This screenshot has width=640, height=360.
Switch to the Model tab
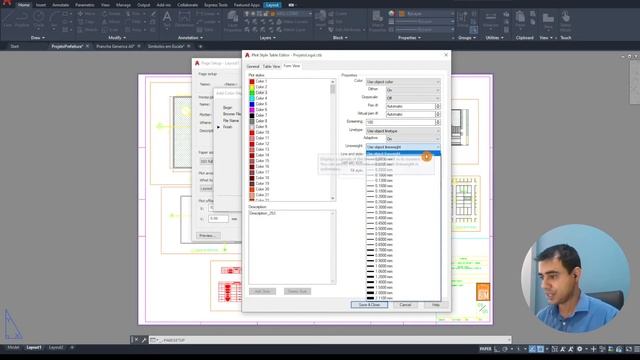13,348
